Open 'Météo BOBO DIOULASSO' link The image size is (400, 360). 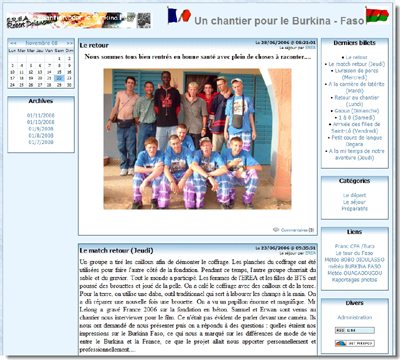[355, 260]
